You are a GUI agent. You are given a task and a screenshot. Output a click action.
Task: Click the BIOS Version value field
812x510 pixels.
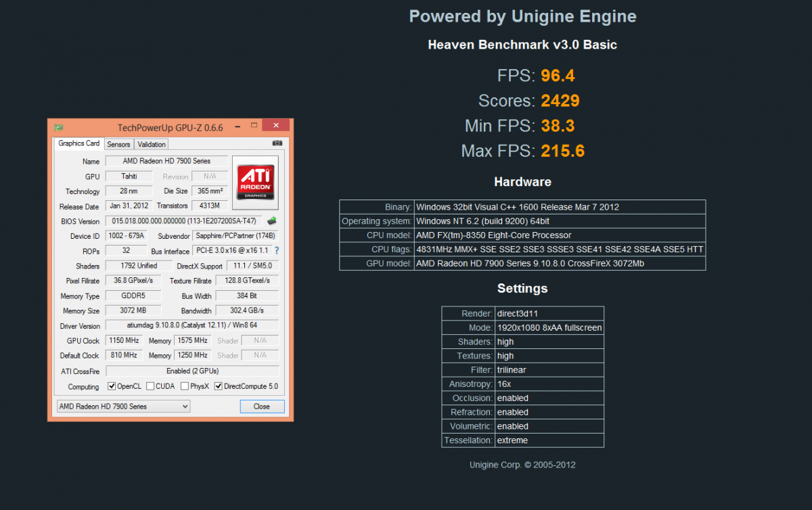(184, 221)
